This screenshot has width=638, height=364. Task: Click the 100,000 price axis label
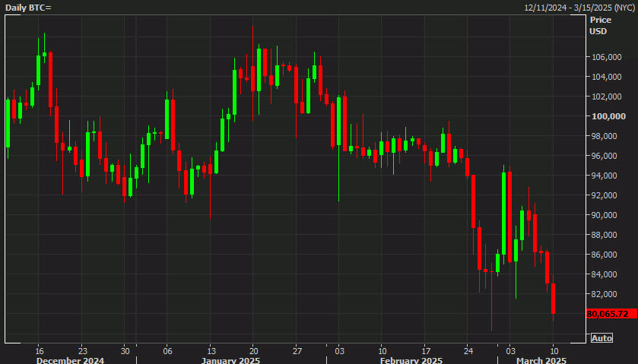(x=608, y=116)
